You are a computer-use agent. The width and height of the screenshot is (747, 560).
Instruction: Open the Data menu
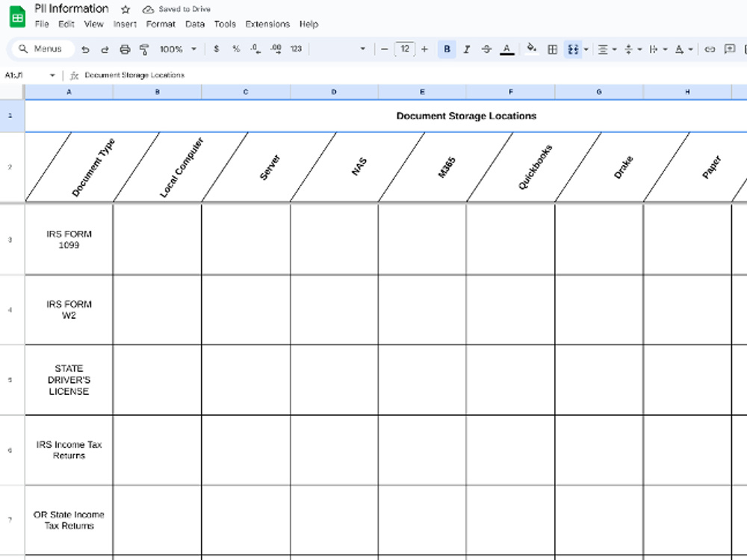(x=195, y=24)
